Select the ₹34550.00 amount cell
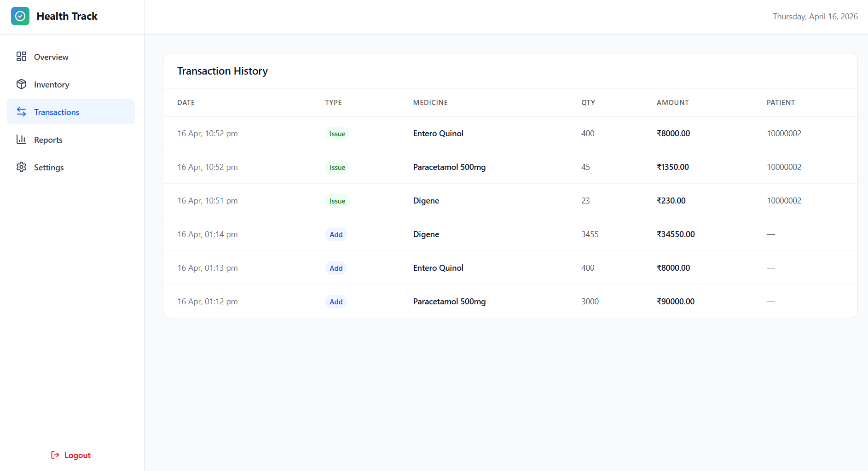The height and width of the screenshot is (471, 868). pos(676,234)
